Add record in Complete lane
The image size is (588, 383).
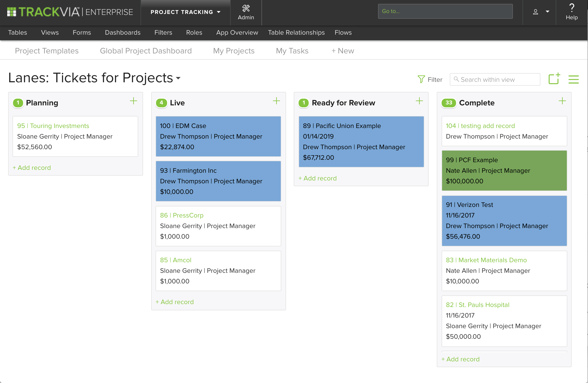tap(461, 359)
